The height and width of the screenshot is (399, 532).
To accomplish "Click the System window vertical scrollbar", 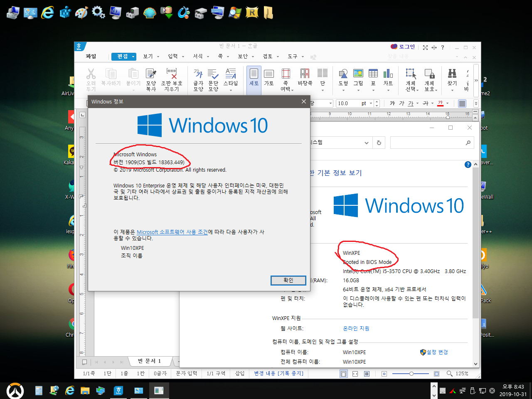I will (x=475, y=264).
